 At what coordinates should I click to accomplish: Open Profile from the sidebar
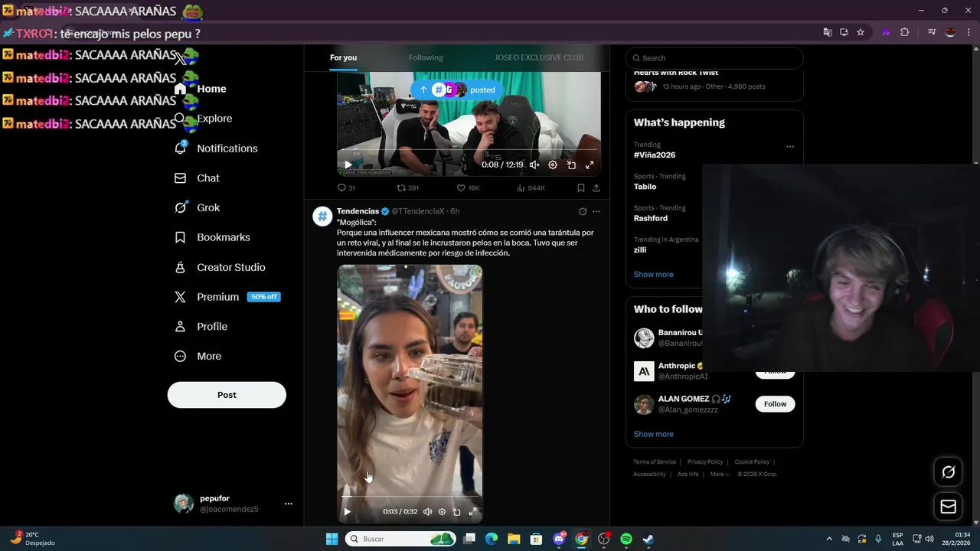(x=201, y=327)
